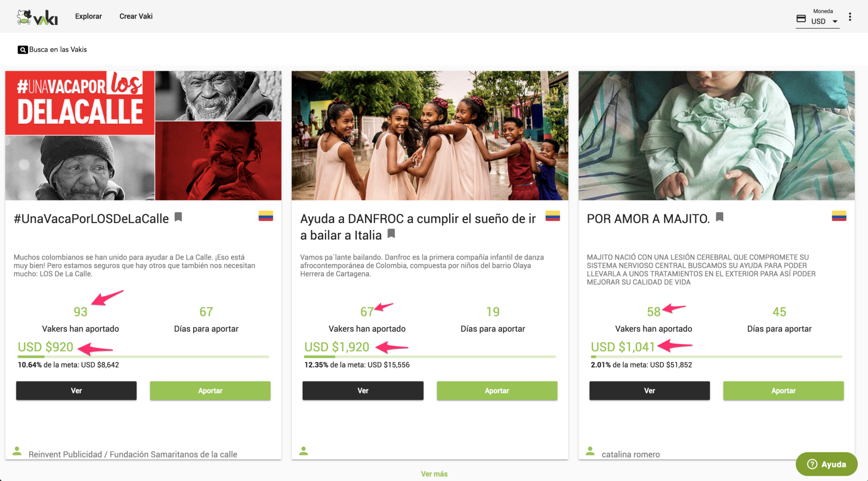Viewport: 868px width, 481px height.
Task: Click the DANFROC funding progress bar
Action: (x=430, y=357)
